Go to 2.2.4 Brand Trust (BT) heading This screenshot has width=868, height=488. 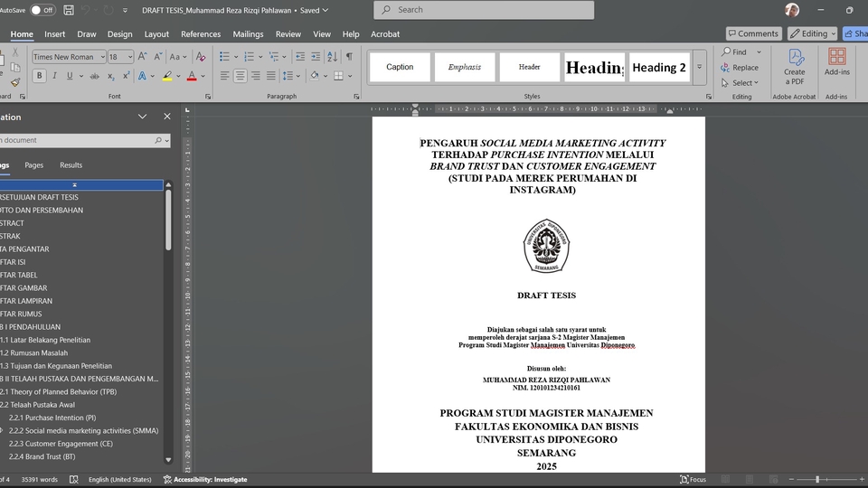[x=42, y=457]
